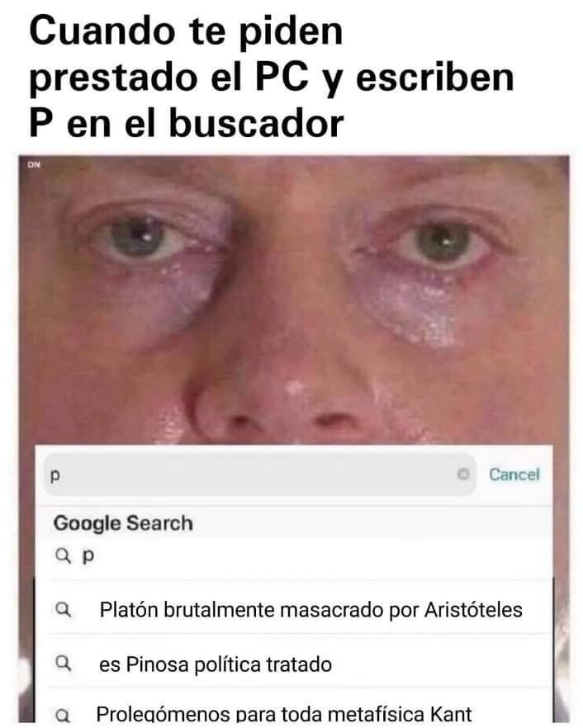This screenshot has height=728, width=583.
Task: Click the "prestado el PC y escriben" line
Action: click(x=272, y=78)
